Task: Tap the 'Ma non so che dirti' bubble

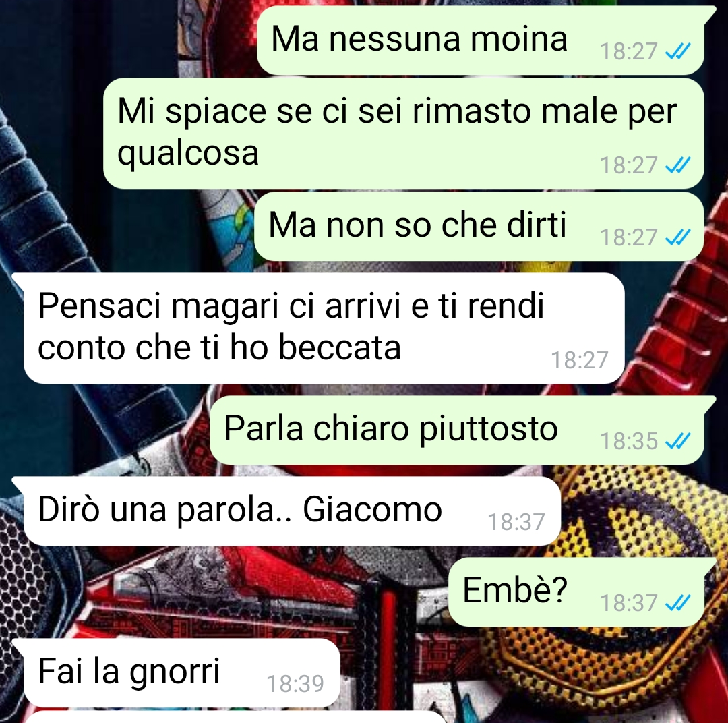Action: click(x=479, y=227)
